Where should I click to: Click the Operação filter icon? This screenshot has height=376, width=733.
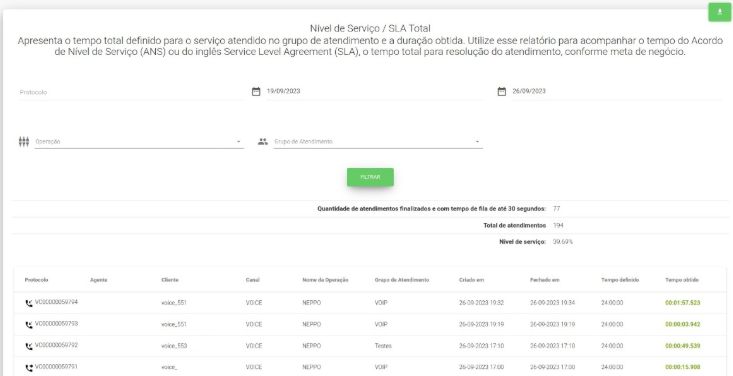pyautogui.click(x=24, y=141)
